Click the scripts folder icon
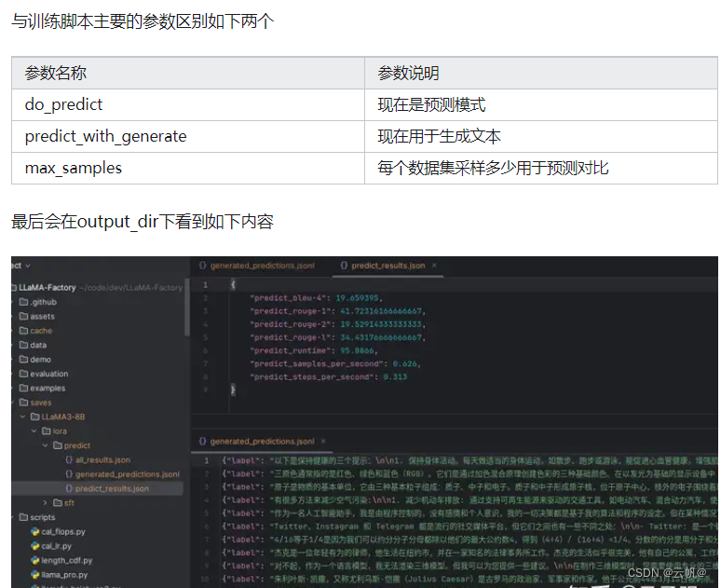Viewport: 721px width, 588px height. coord(23,517)
